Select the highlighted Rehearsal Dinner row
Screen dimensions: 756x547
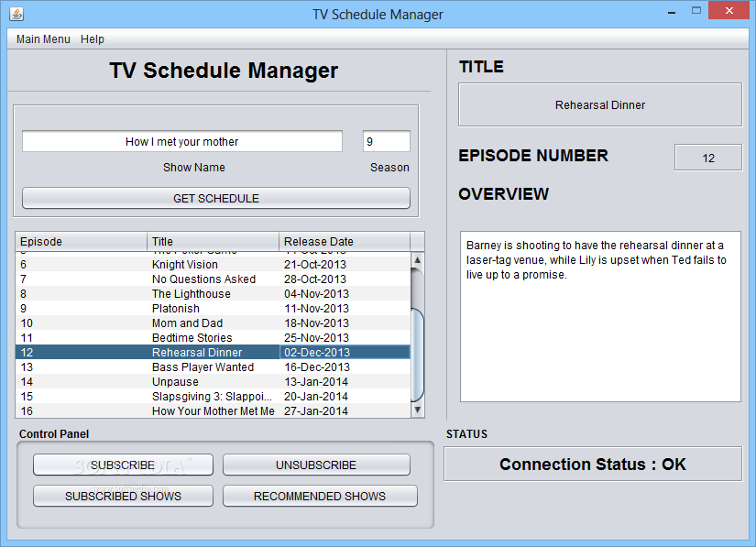pos(213,352)
